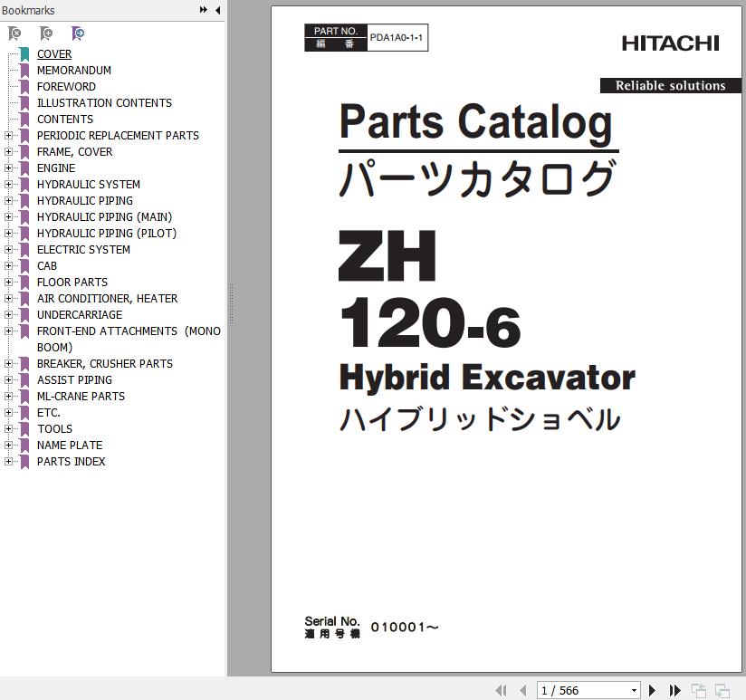This screenshot has width=746, height=700.
Task: Select the NAME PLATE bookmark
Action: click(70, 445)
